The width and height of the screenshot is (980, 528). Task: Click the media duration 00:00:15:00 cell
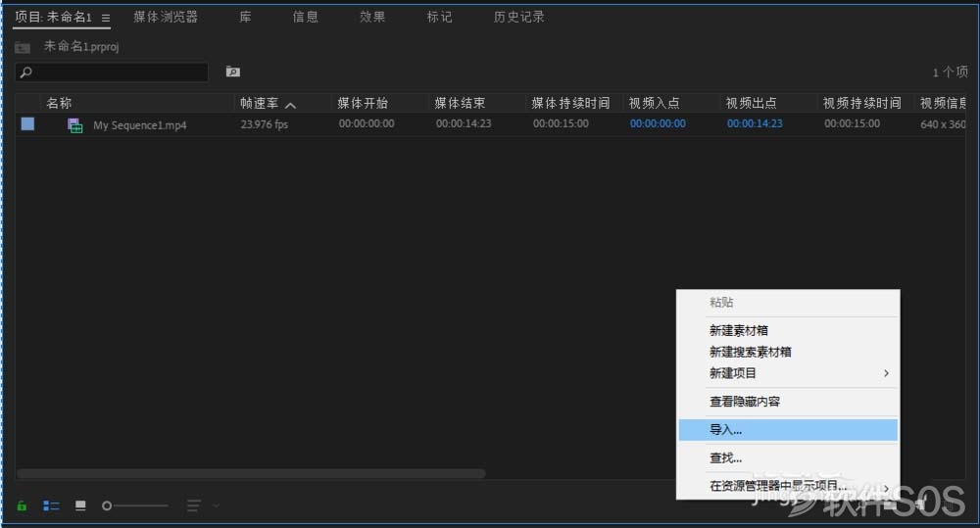coord(561,123)
